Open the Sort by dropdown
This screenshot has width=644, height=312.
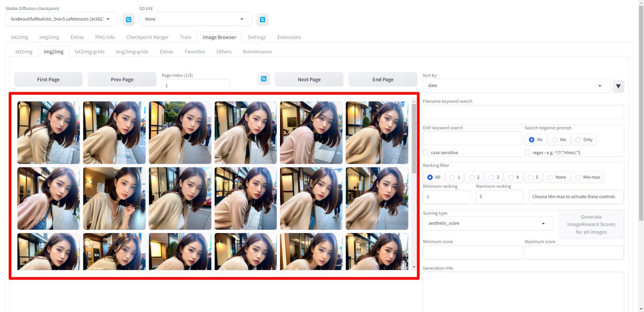tap(515, 85)
